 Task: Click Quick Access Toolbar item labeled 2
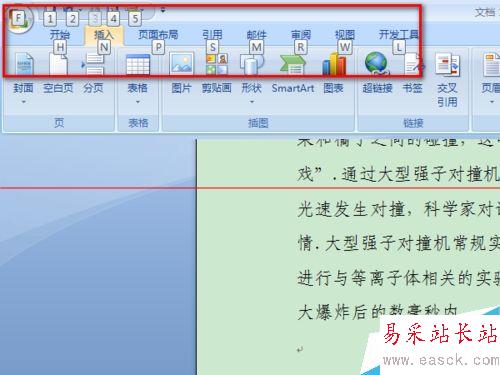72,19
